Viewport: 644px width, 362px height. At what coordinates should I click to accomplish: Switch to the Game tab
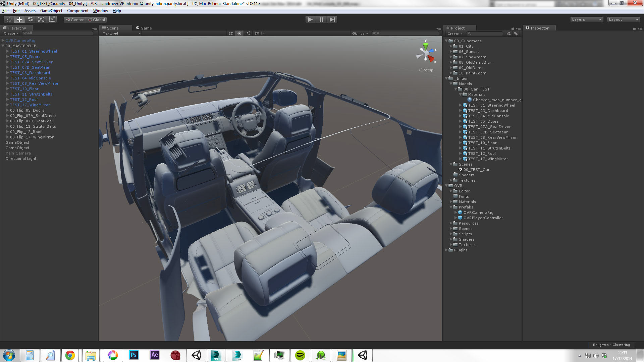click(144, 28)
